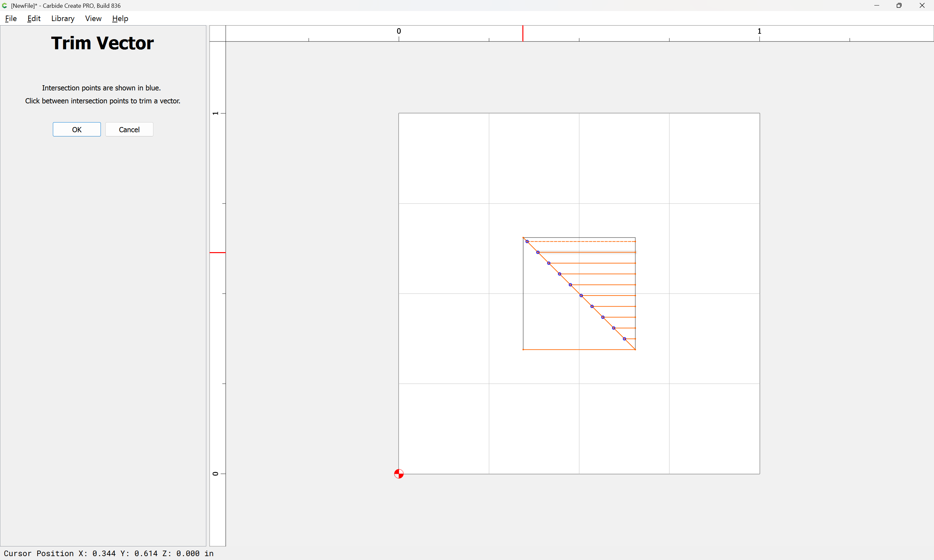Open the Help menu
The height and width of the screenshot is (560, 934).
tap(120, 18)
